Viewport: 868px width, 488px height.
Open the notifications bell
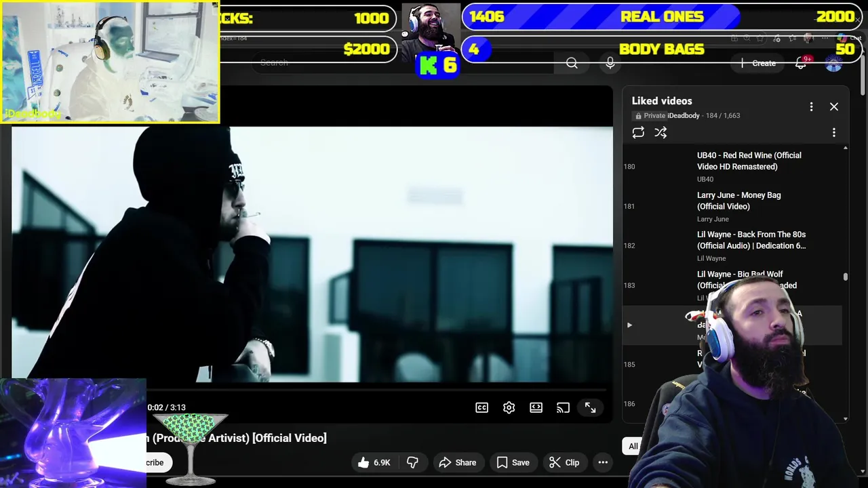(x=801, y=63)
